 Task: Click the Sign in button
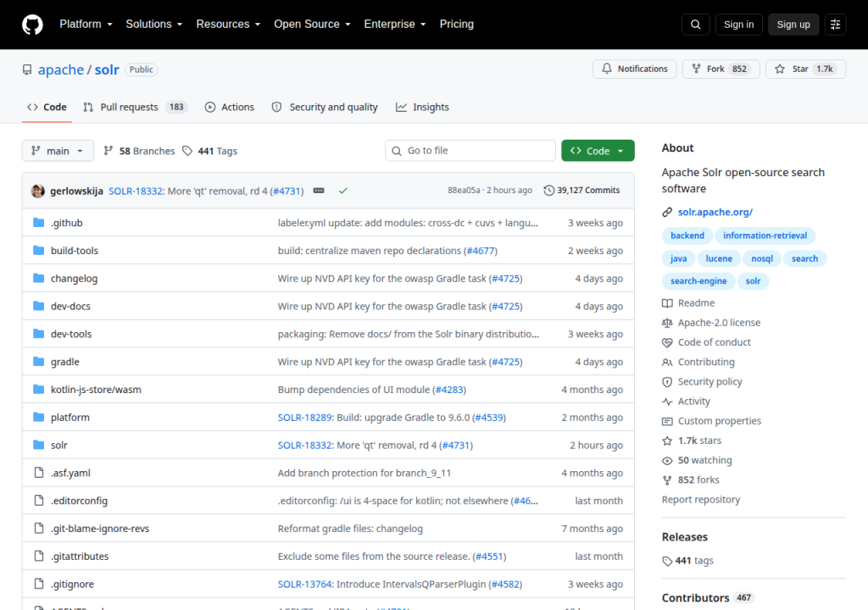[x=738, y=25]
